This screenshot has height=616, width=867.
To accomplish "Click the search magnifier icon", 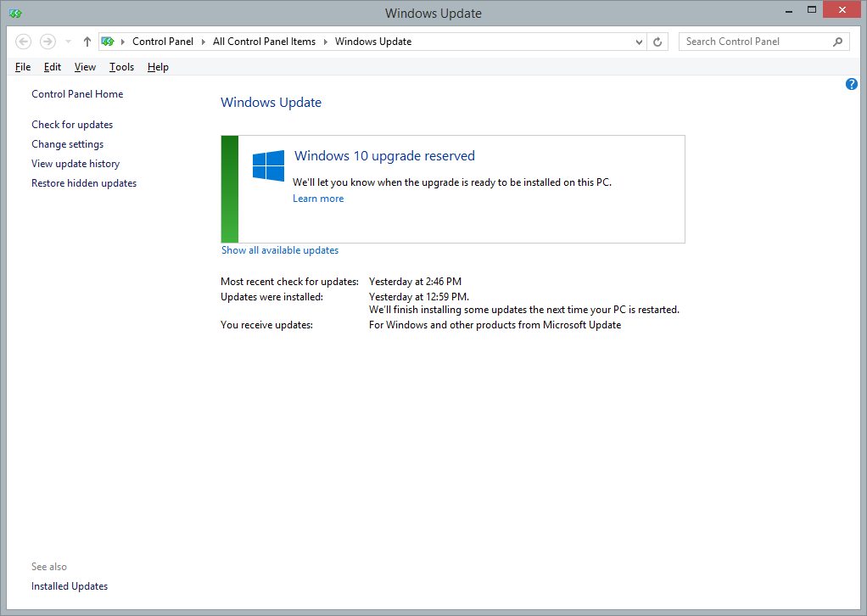I will point(837,42).
